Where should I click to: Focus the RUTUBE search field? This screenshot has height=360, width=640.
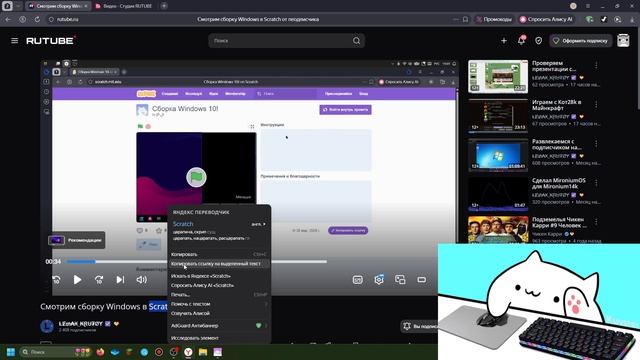[280, 40]
